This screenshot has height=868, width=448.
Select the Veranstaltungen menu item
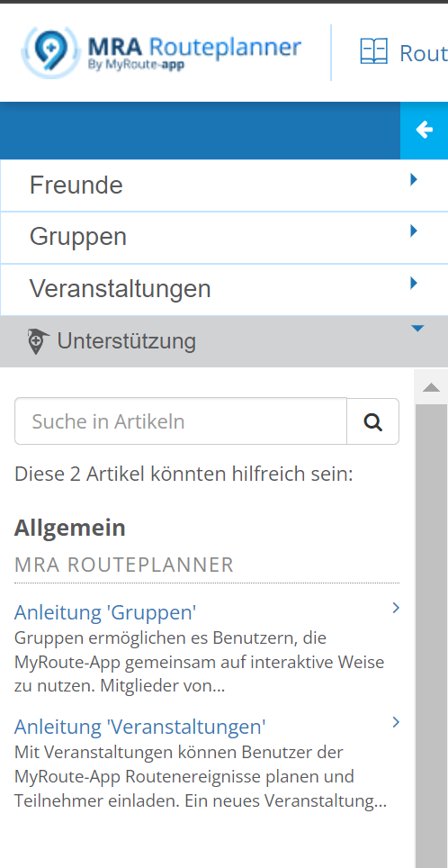(x=224, y=290)
